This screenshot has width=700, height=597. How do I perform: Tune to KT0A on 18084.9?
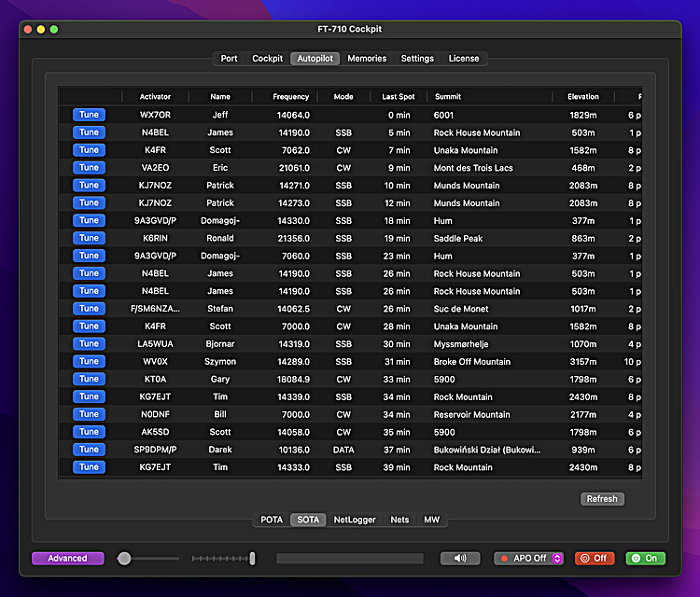89,380
